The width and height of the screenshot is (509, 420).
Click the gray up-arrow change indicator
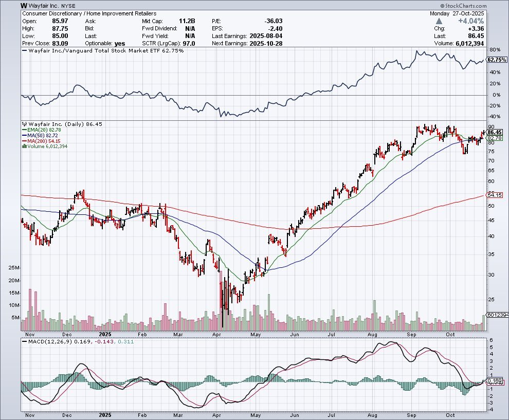tap(439, 21)
